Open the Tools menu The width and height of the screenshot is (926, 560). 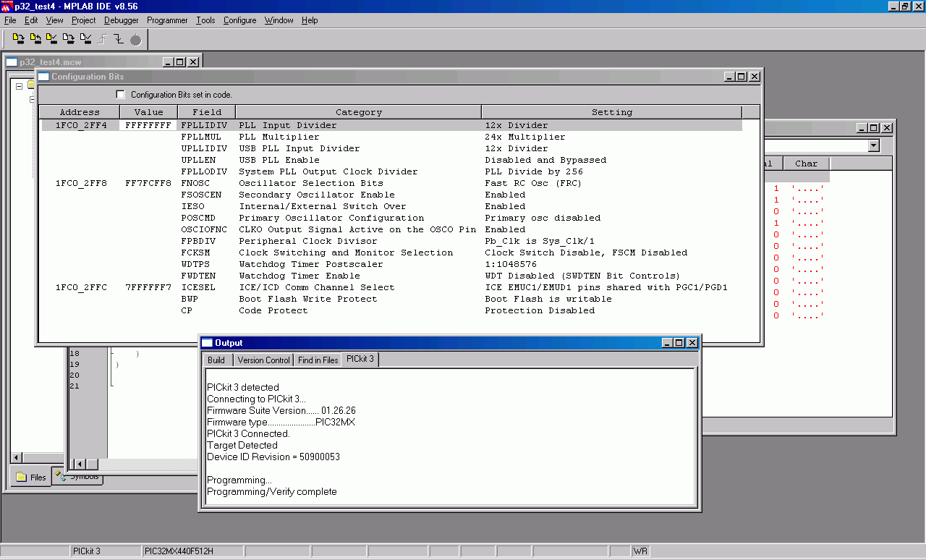(205, 20)
